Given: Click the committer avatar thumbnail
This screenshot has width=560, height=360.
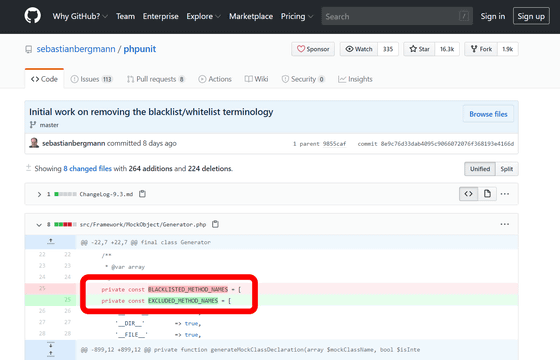Looking at the screenshot, I should tap(34, 143).
